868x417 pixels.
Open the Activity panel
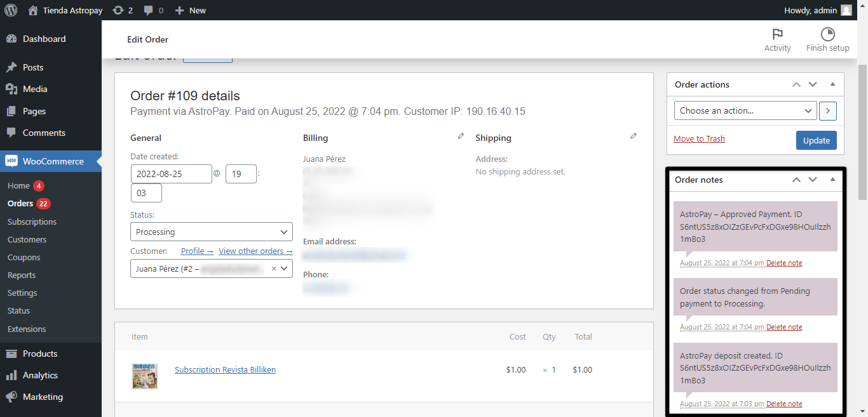click(777, 39)
